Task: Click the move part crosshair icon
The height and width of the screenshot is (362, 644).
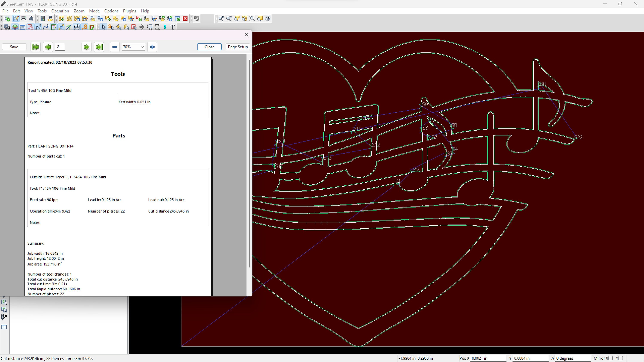Action: pos(142,27)
